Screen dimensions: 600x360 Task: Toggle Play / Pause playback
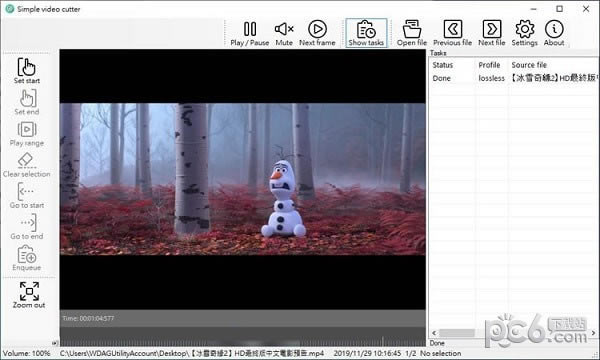(x=249, y=33)
